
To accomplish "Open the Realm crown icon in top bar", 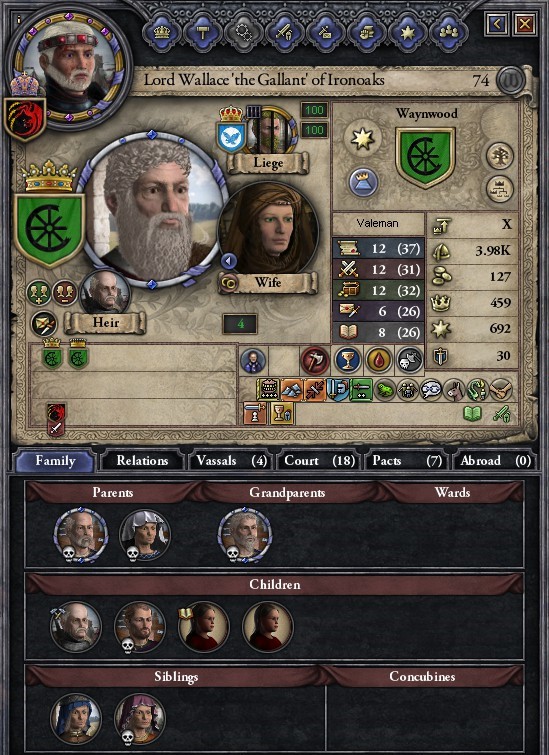I will pos(162,33).
